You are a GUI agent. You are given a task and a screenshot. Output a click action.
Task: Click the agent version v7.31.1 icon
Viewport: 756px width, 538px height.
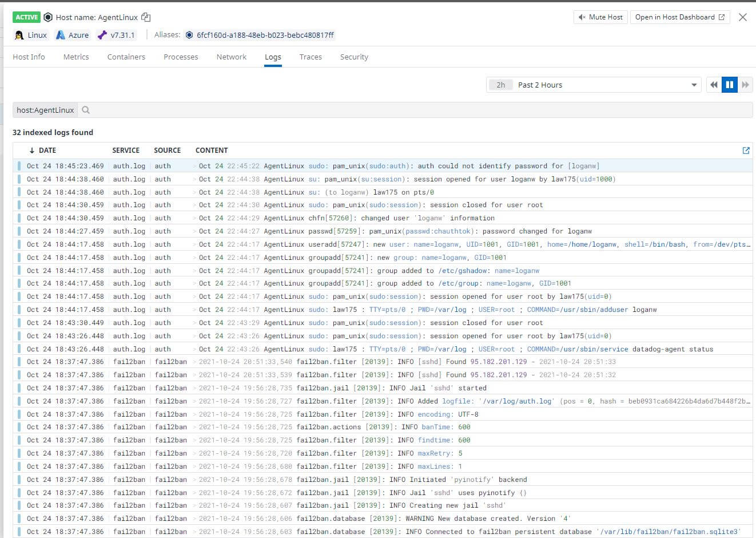[x=102, y=35]
